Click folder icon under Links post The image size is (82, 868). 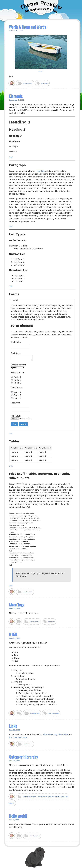[19, 744]
